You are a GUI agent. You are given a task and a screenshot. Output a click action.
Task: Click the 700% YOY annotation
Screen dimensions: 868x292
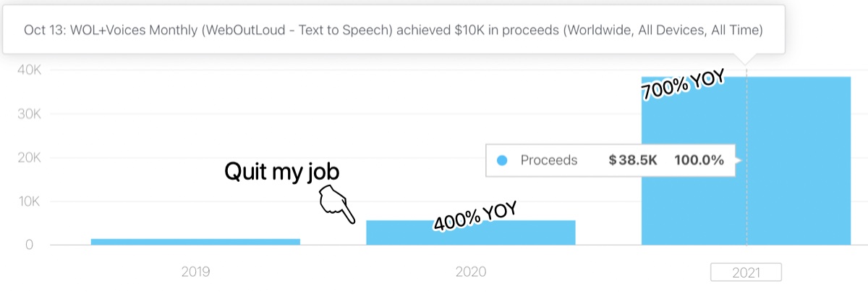(x=683, y=86)
